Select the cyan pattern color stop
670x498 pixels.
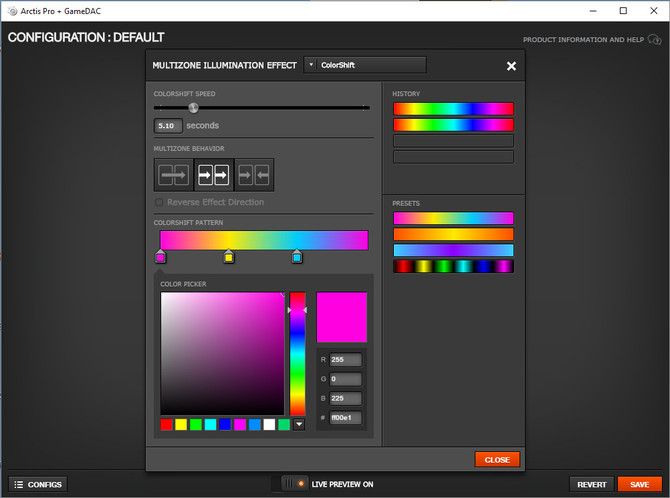click(x=297, y=256)
